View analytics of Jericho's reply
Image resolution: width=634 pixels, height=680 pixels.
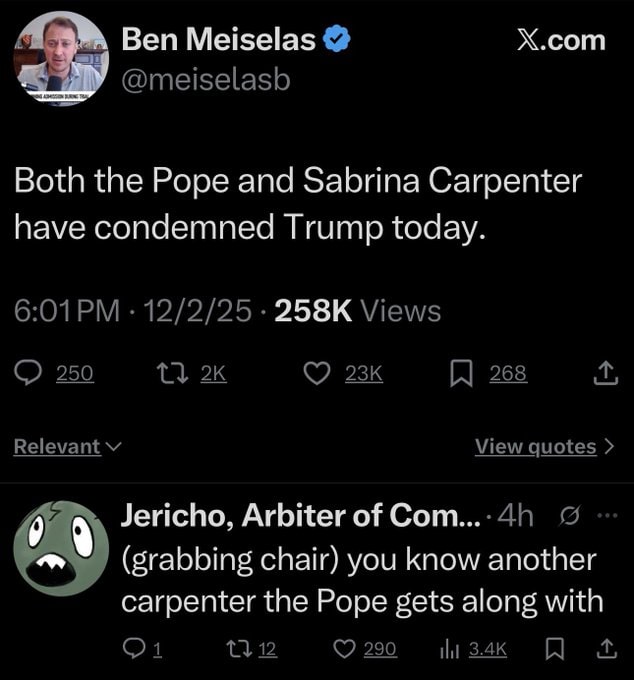click(x=450, y=650)
